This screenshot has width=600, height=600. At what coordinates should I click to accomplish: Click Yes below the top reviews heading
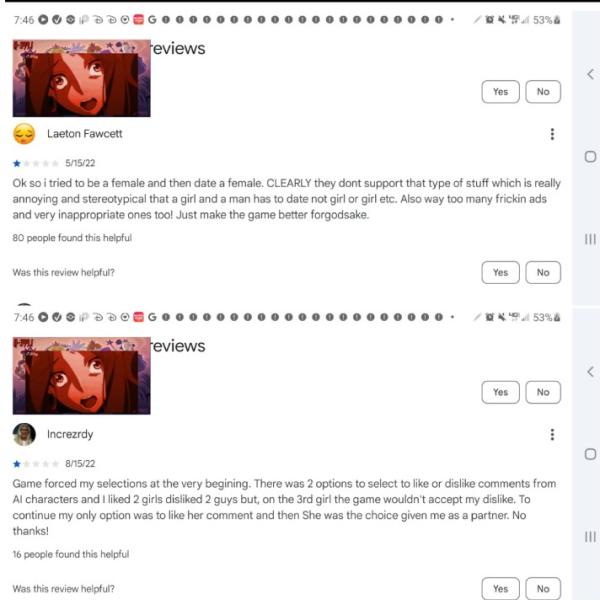(501, 92)
